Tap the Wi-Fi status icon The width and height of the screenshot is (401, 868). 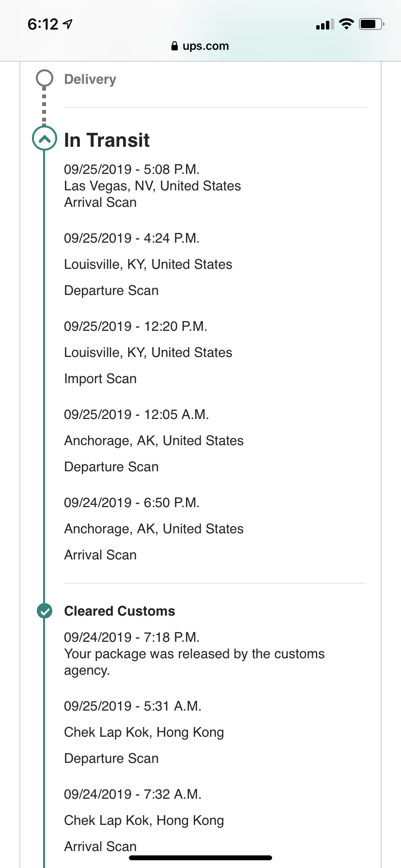(x=346, y=24)
